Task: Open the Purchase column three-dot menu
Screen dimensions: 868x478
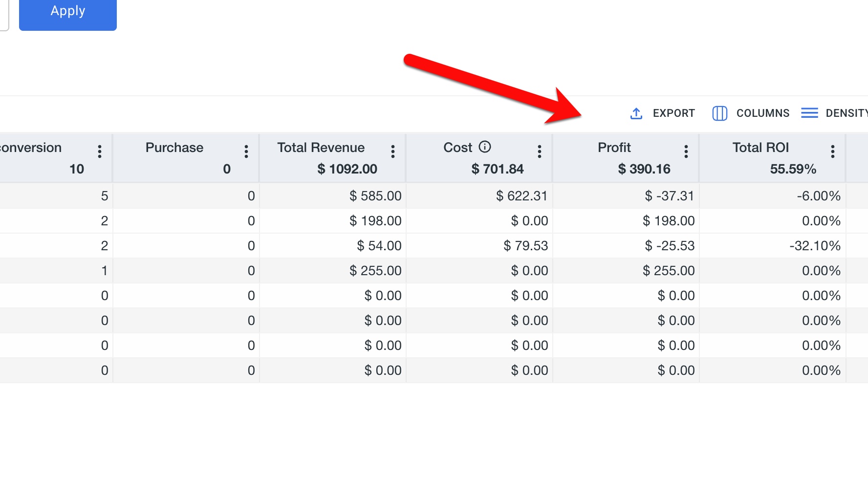Action: [x=246, y=152]
